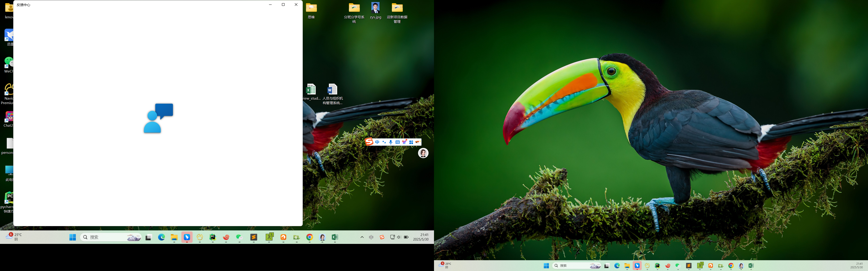Maximize the 反馈中心 window
Viewport: 868px width, 271px height.
[x=283, y=5]
